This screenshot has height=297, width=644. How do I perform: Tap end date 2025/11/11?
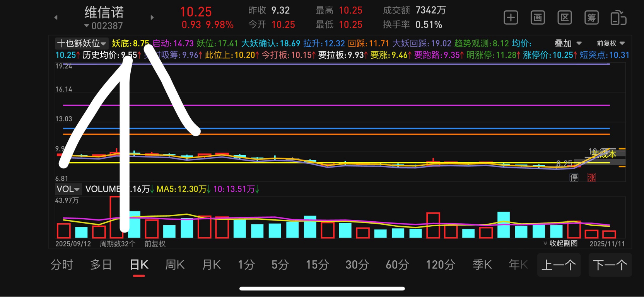tap(607, 244)
